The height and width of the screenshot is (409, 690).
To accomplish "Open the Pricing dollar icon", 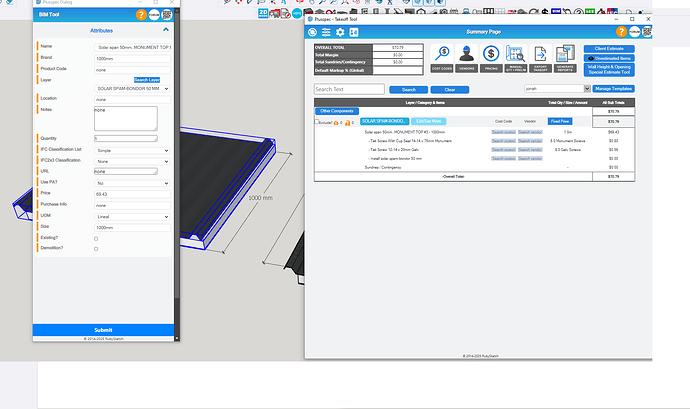I will [x=491, y=58].
